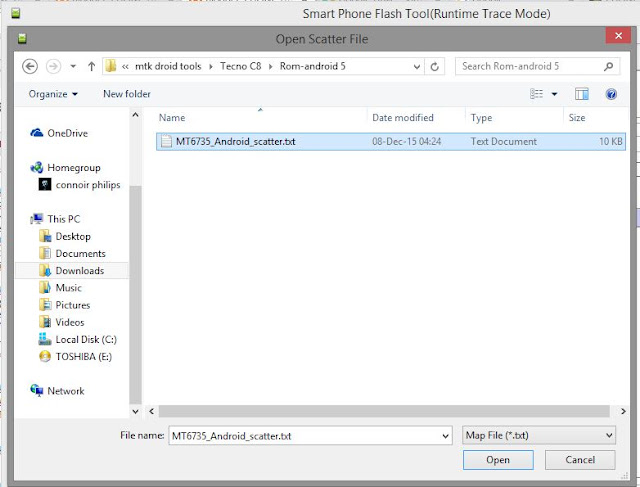Open the File name dropdown arrow
The width and height of the screenshot is (640, 487).
(445, 436)
